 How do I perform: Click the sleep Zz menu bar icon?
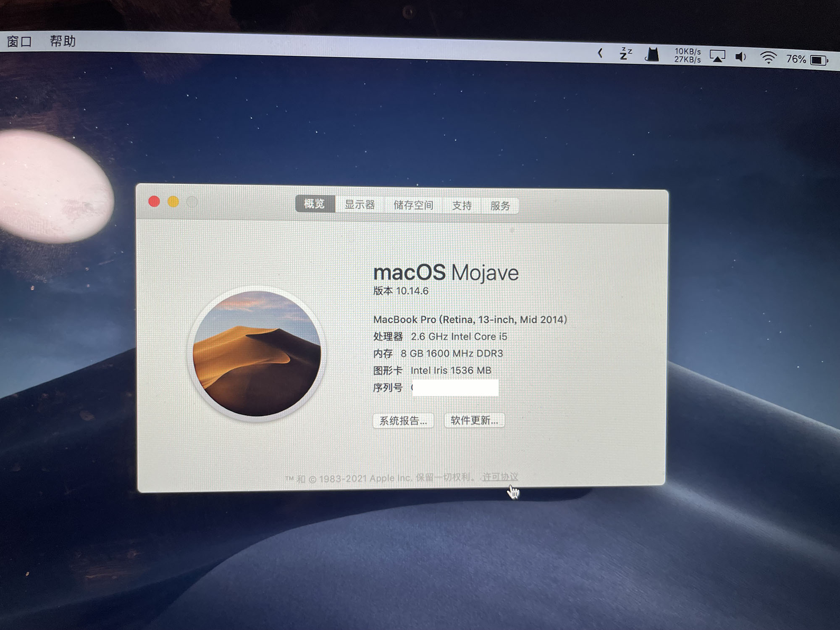click(x=625, y=54)
